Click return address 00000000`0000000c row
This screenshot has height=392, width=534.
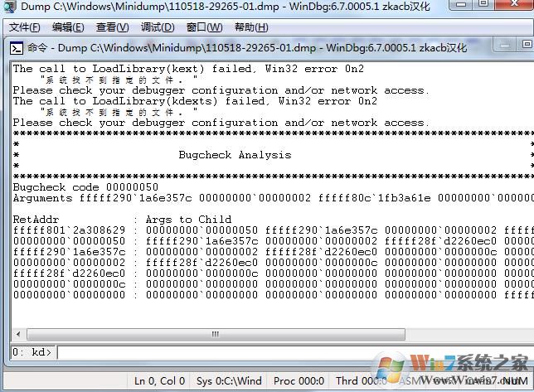69,284
